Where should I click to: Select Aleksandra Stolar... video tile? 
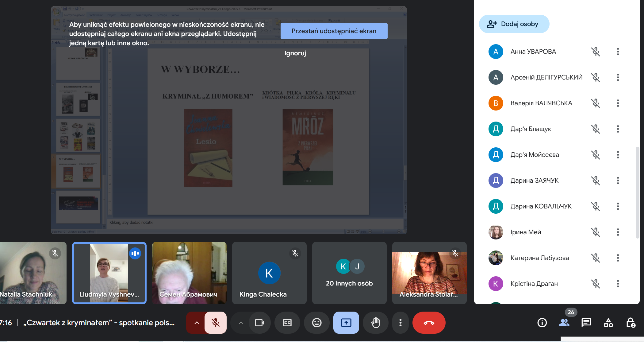[429, 273]
